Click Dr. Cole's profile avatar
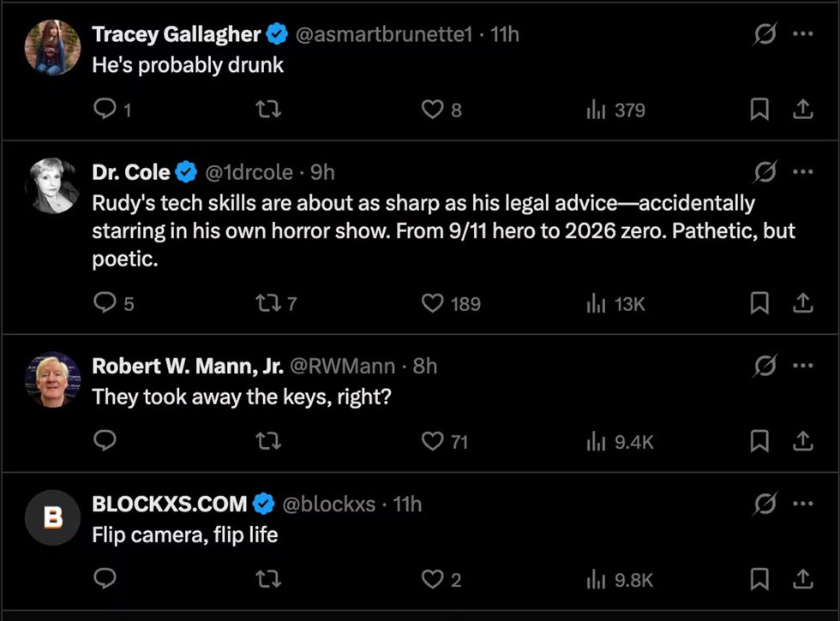The height and width of the screenshot is (621, 840). [x=52, y=186]
